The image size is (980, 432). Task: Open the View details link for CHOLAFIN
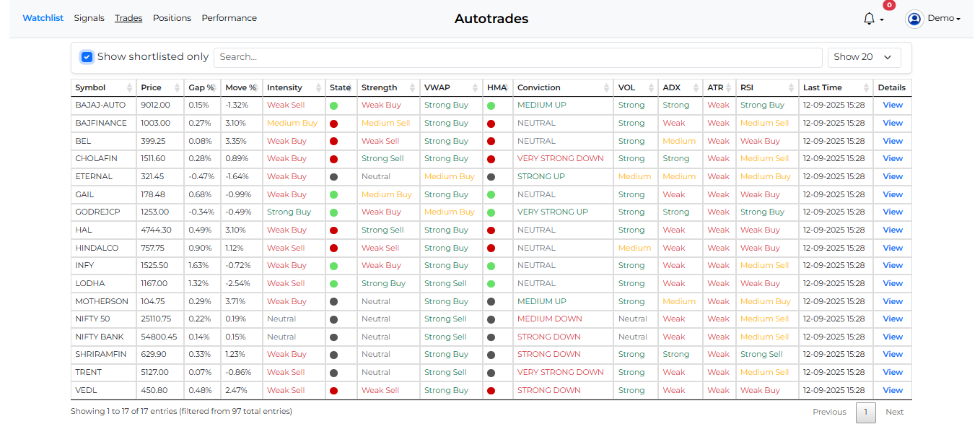(893, 158)
